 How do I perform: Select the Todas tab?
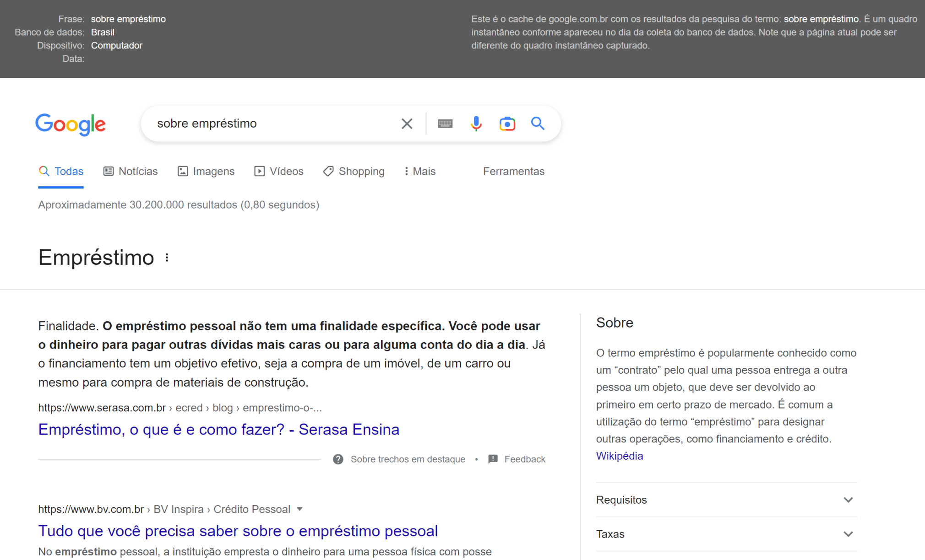point(61,171)
